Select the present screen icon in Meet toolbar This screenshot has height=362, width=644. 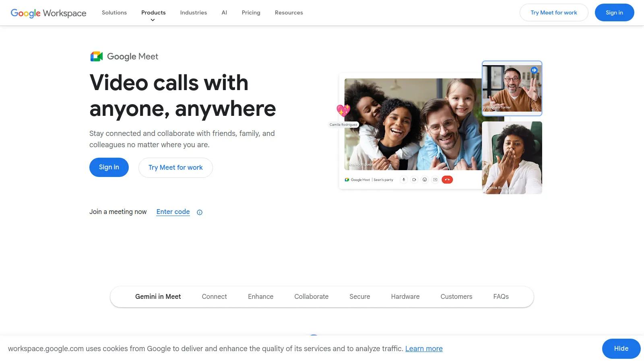coord(435,179)
